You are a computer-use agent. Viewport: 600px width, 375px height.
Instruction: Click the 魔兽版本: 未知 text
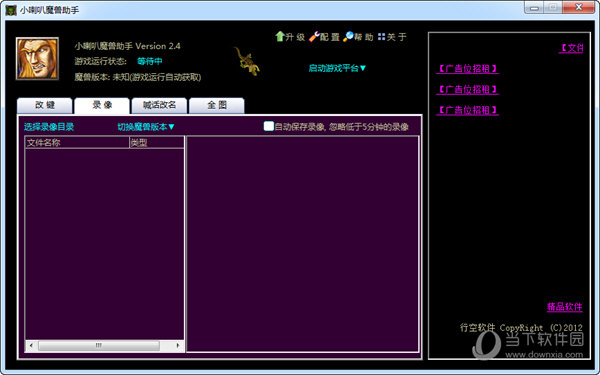138,77
